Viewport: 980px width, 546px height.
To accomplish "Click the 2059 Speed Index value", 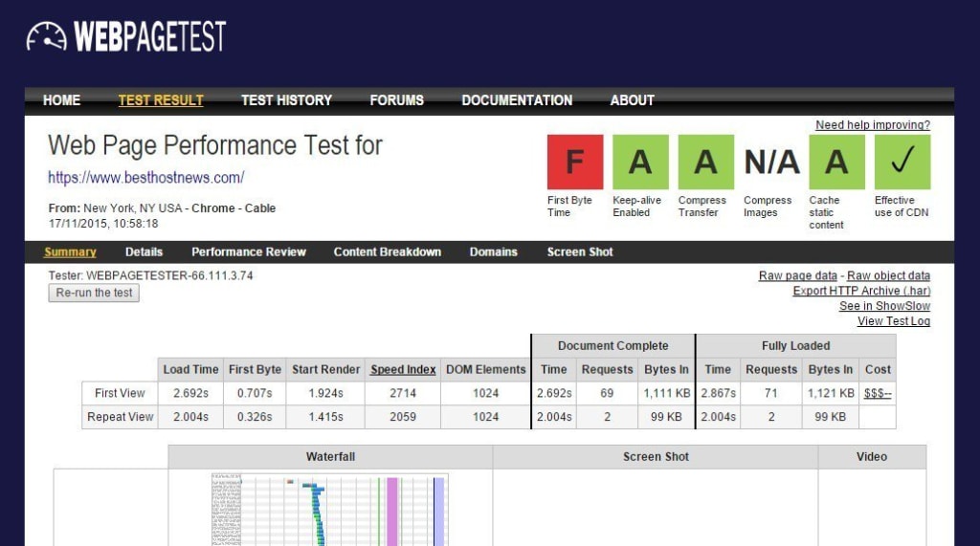I will [403, 417].
